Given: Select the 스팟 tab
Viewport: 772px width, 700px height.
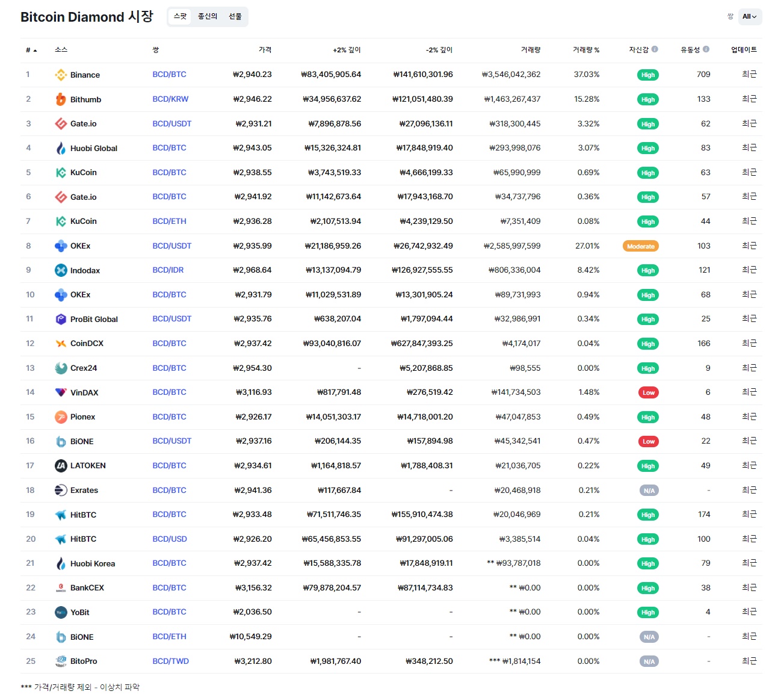Looking at the screenshot, I should tap(181, 16).
